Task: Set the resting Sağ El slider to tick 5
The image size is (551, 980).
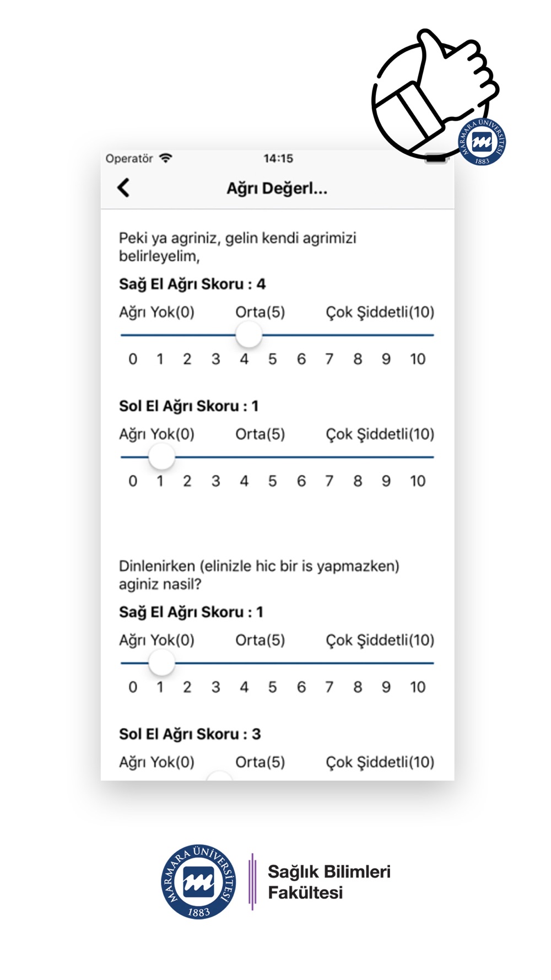Action: (273, 663)
